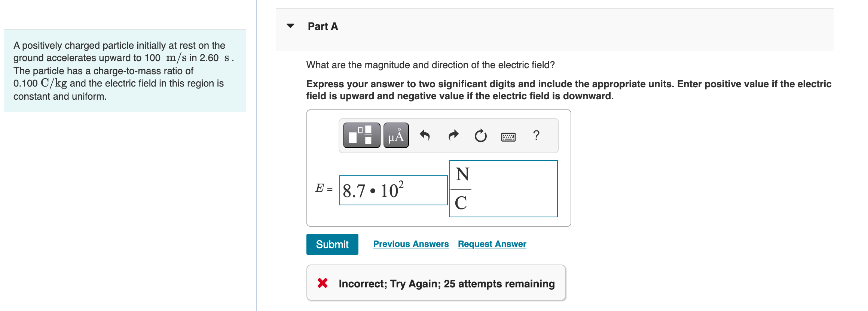
Task: Open the math templates palette icon
Action: point(360,136)
